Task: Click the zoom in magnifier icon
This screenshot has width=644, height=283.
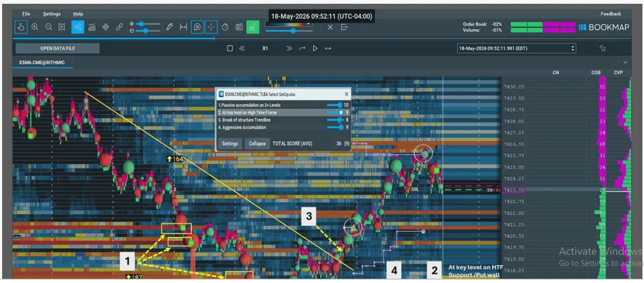Action: click(x=35, y=27)
